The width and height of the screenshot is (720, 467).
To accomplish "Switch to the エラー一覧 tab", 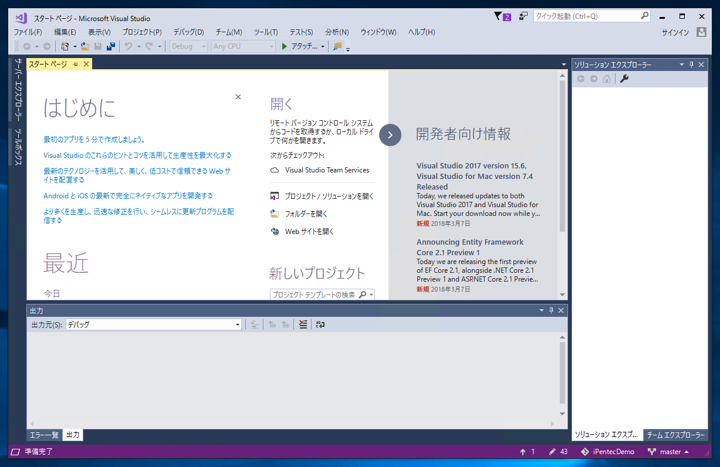I will point(44,435).
